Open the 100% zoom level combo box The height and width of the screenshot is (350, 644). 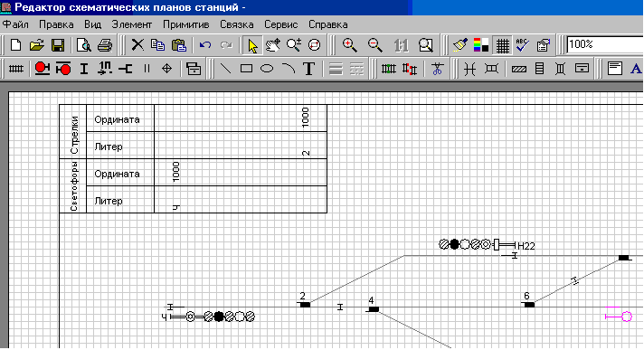[605, 44]
